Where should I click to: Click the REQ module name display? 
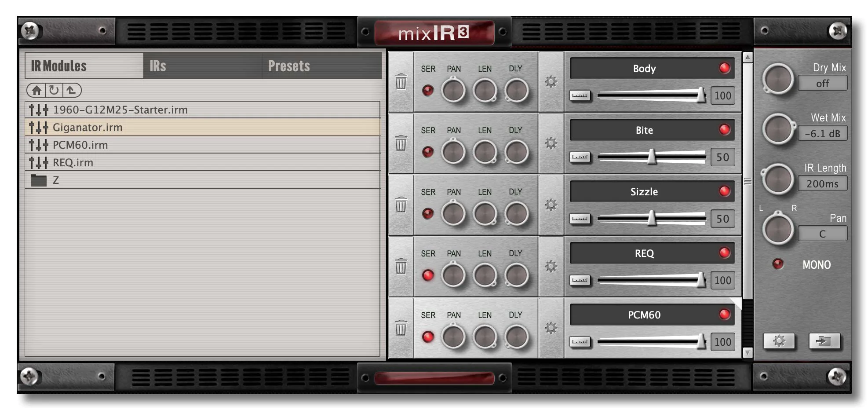click(x=652, y=253)
